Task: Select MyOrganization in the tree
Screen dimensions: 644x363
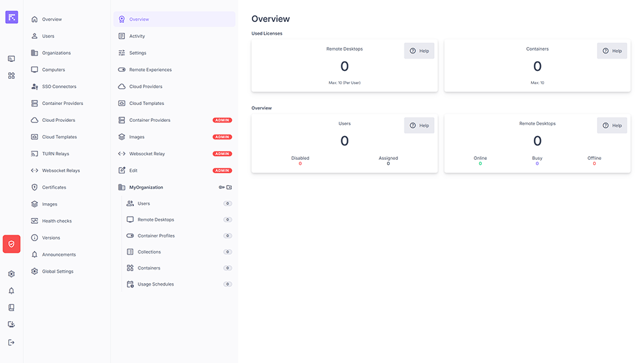Action: [146, 188]
